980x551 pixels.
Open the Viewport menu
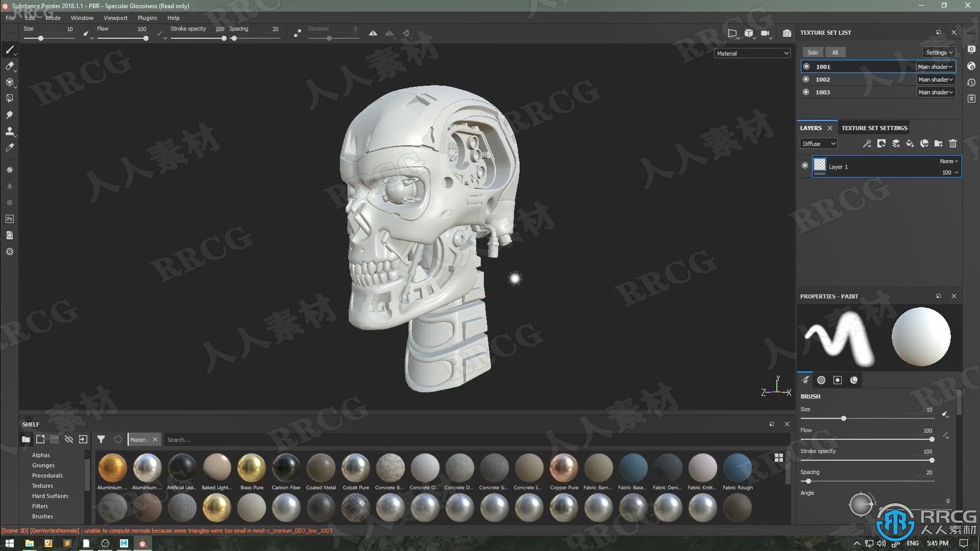pos(115,18)
